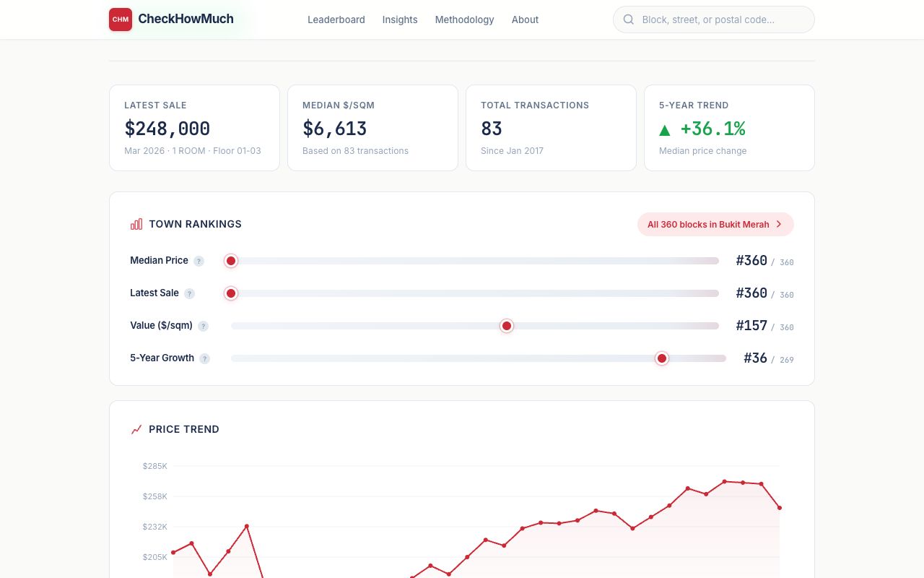Click the Median Price ranking marker
This screenshot has width=924, height=578.
(231, 261)
